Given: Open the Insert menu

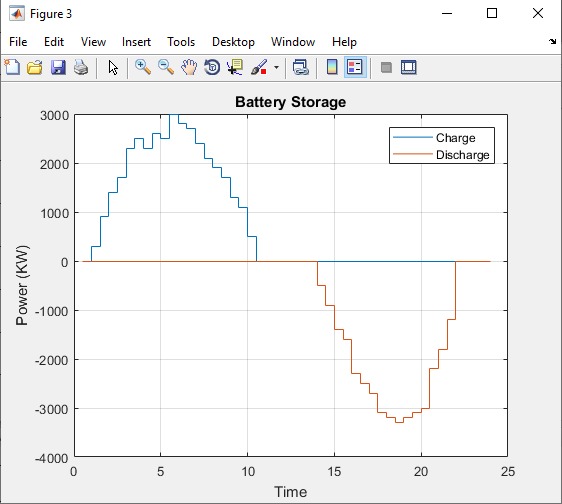Looking at the screenshot, I should [136, 42].
